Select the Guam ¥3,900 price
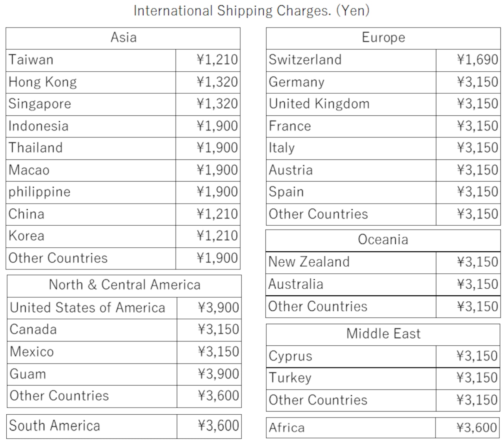 pyautogui.click(x=209, y=374)
